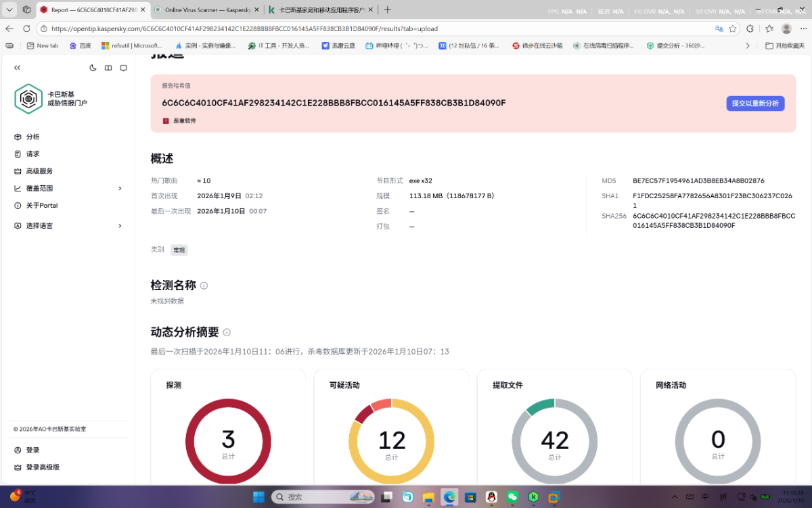Image resolution: width=812 pixels, height=508 pixels.
Task: Click the 常规 category tag
Action: coord(179,250)
